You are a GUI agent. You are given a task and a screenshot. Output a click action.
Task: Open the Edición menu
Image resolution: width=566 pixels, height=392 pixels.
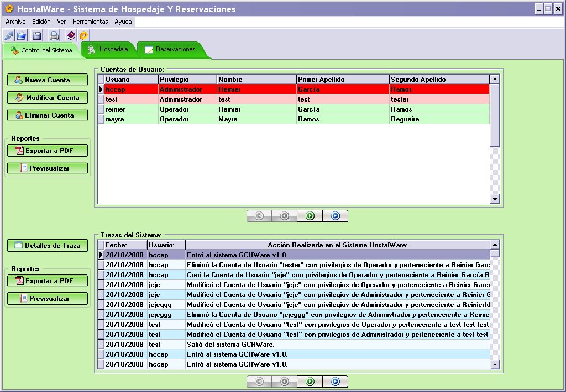(x=41, y=22)
